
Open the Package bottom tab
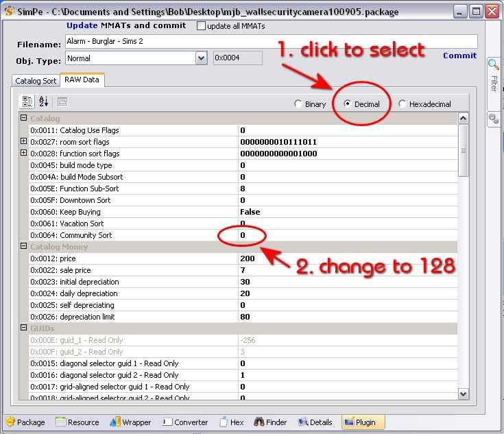pos(25,422)
